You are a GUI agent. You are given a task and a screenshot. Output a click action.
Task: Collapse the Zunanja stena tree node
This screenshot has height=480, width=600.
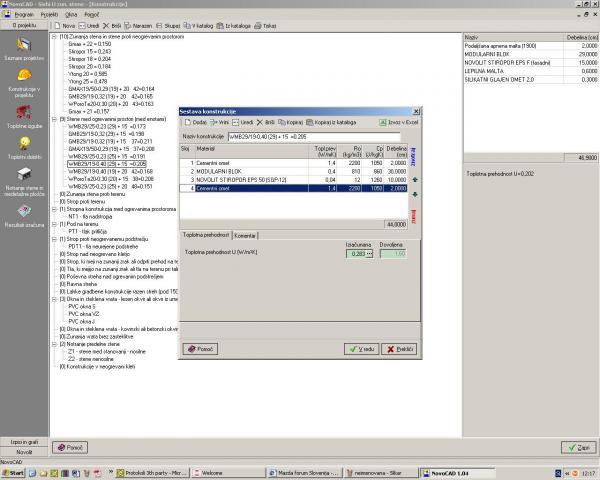[x=52, y=36]
